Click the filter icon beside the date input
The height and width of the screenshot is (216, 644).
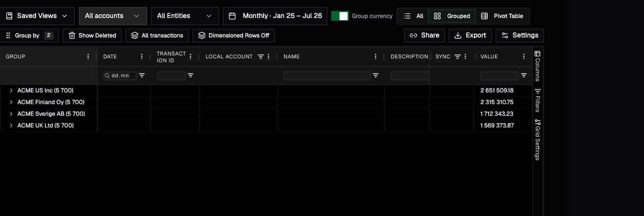point(142,76)
